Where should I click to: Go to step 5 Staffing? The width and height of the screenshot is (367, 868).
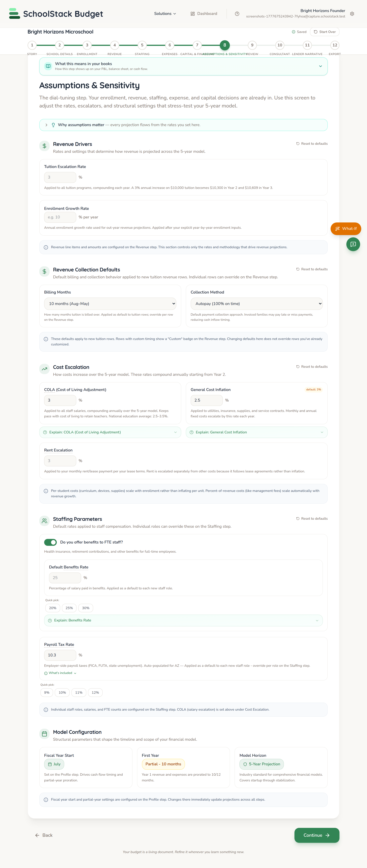tap(142, 45)
